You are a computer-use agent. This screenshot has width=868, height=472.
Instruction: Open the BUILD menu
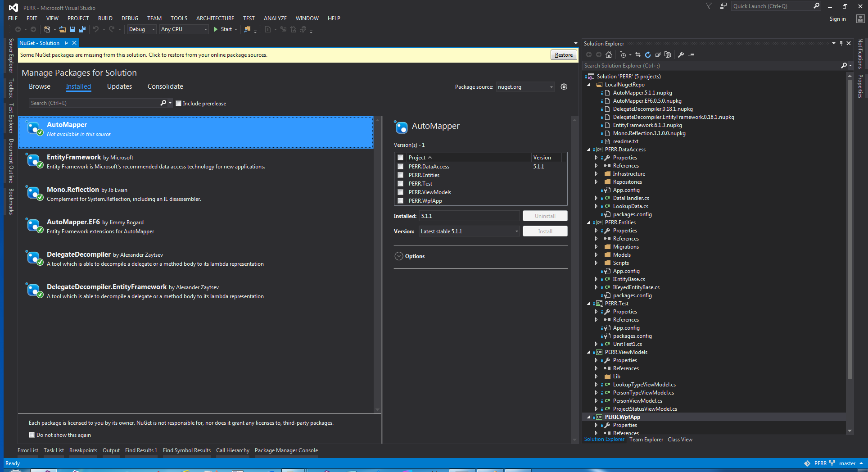click(x=105, y=18)
